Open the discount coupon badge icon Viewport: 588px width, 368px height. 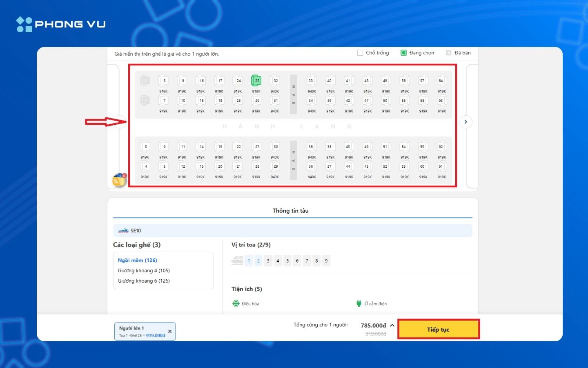[119, 180]
